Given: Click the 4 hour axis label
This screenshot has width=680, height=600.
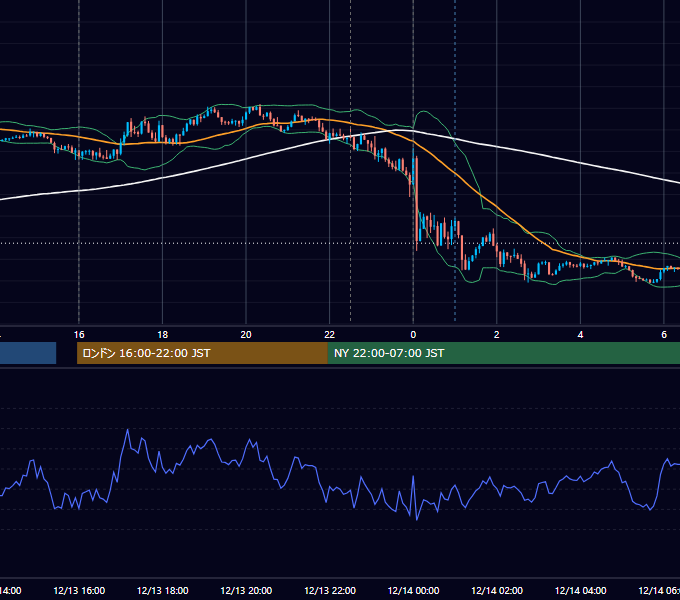Looking at the screenshot, I should tap(580, 335).
